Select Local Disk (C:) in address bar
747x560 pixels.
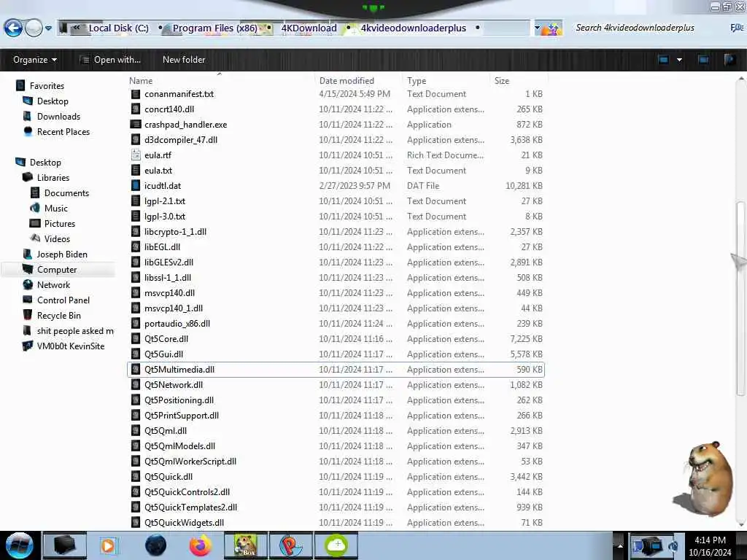click(x=119, y=28)
